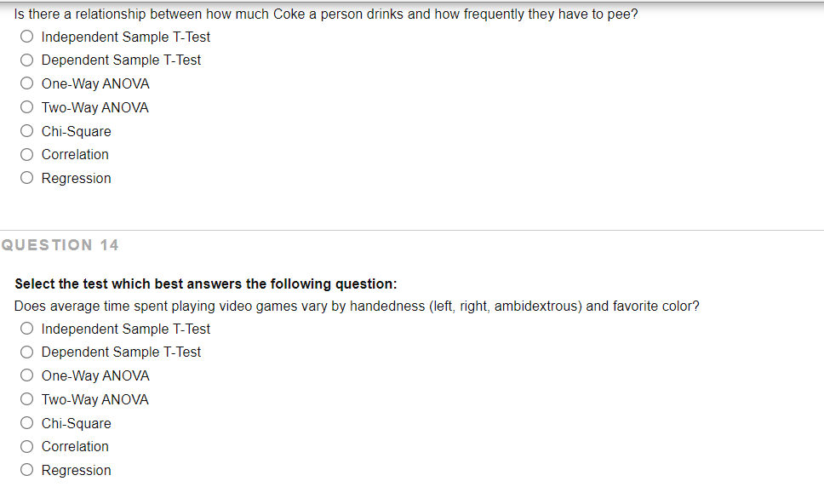
Task: Select Dependent Sample T-Test for the Coke question
Action: pos(26,60)
